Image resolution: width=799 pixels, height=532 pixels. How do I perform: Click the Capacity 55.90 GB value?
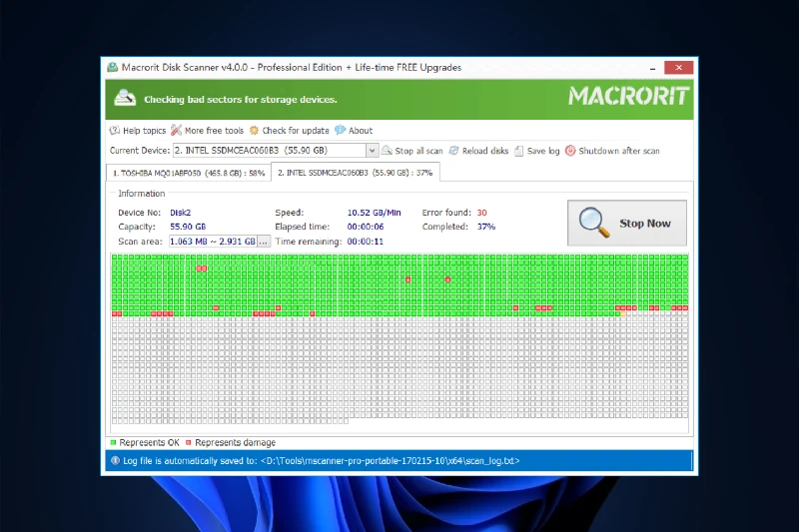pos(188,227)
